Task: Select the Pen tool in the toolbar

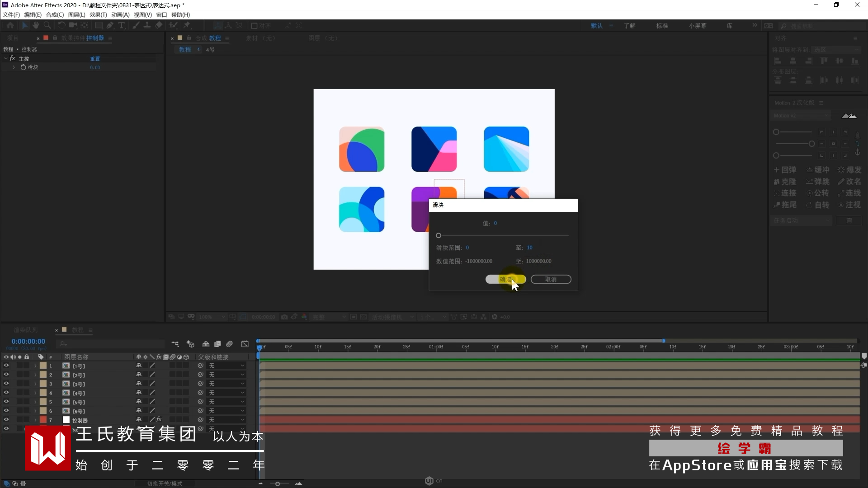Action: 110,26
